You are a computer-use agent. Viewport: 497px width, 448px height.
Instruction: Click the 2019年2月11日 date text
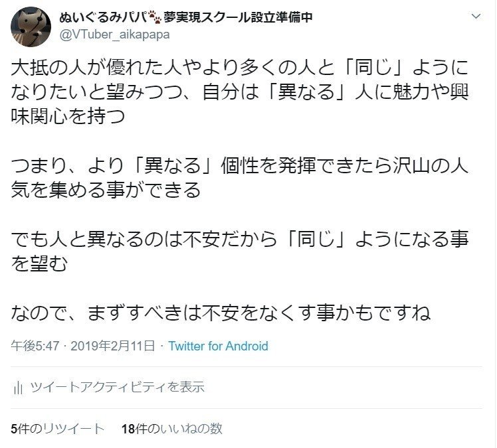point(112,346)
